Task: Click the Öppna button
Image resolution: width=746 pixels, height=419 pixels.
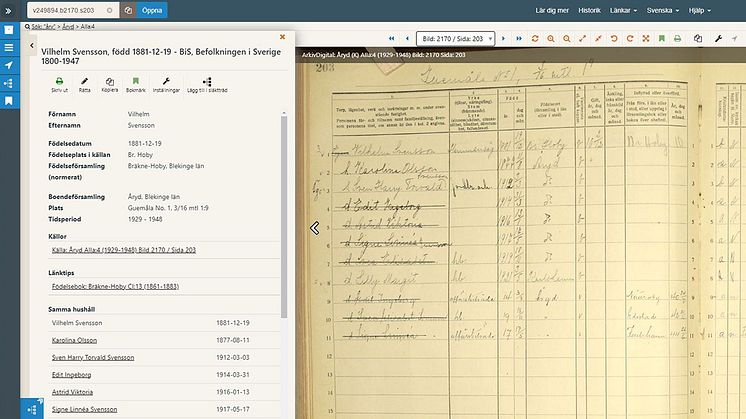Action: pyautogui.click(x=152, y=10)
